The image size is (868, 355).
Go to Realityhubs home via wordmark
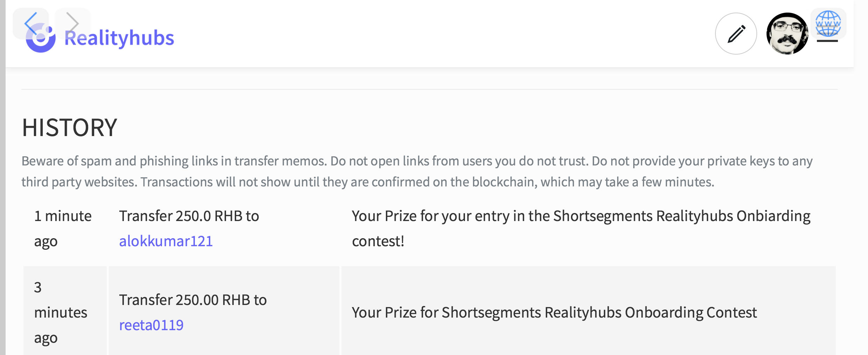(119, 38)
